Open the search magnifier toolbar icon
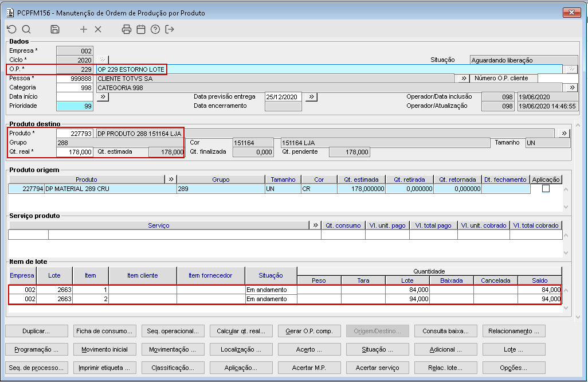Image resolution: width=588 pixels, height=382 pixels. [26, 29]
